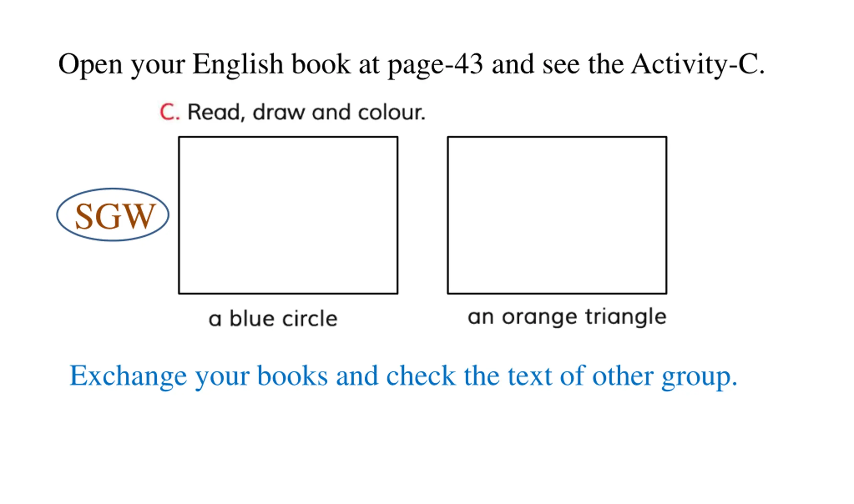
Task: Select the 'an orange triangle' caption
Action: point(567,317)
